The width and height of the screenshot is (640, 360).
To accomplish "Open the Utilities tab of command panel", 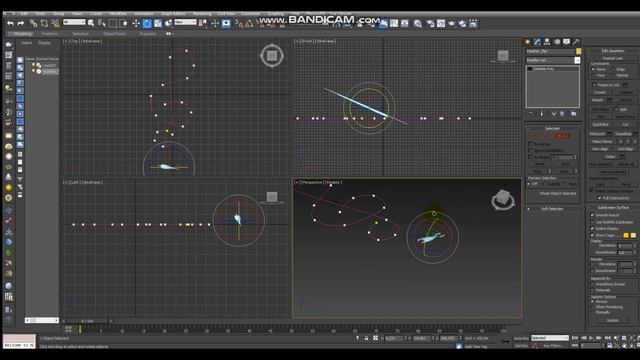I will pos(576,42).
